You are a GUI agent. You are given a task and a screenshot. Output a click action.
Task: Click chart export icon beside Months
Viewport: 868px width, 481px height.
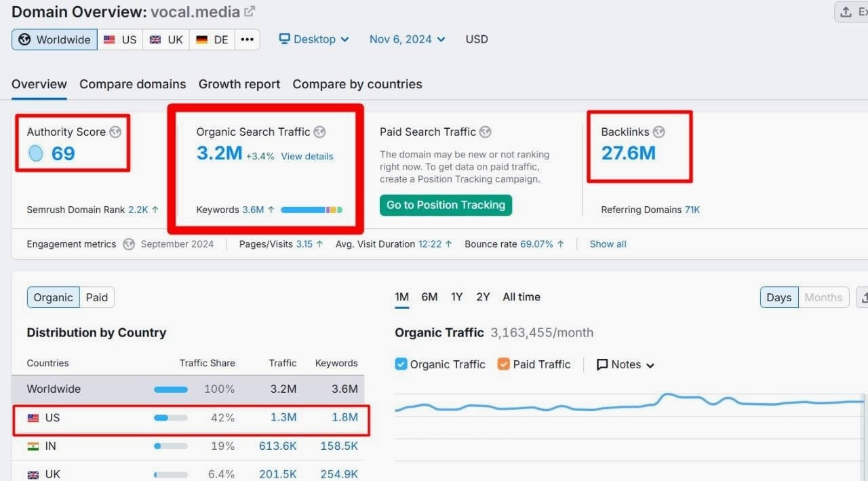(863, 297)
